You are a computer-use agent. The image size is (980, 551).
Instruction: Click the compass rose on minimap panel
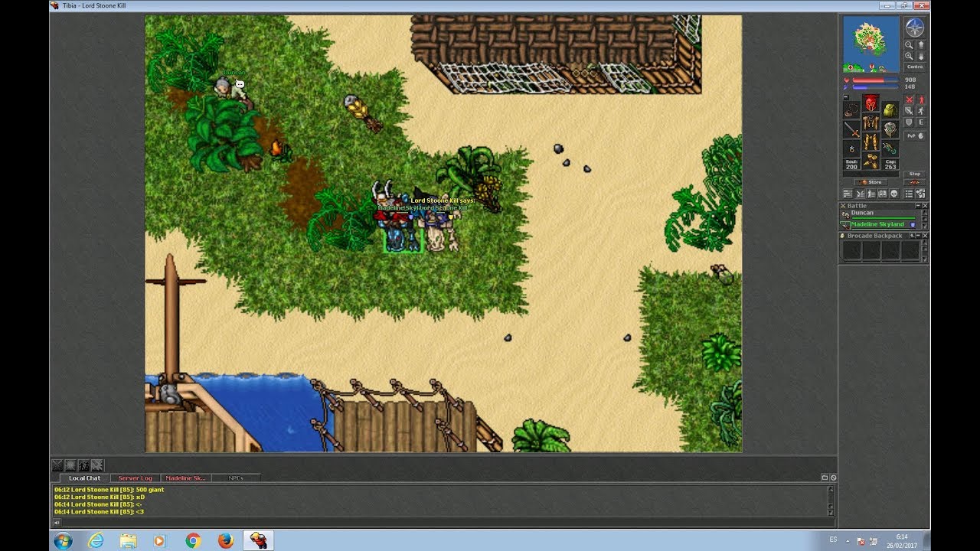(915, 27)
